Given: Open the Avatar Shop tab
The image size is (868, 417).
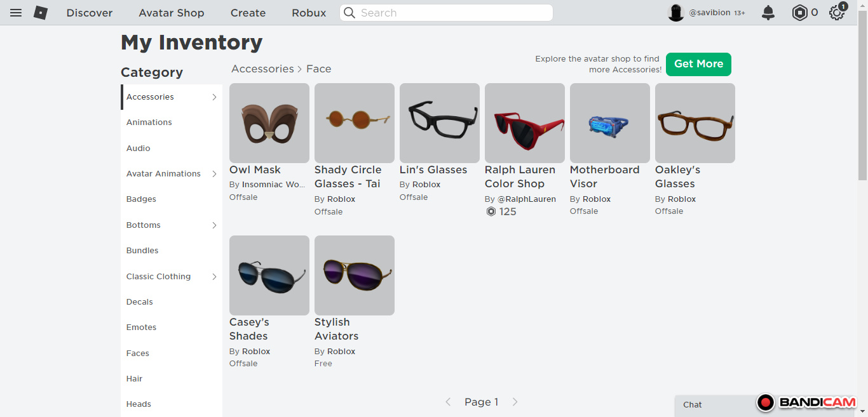Looking at the screenshot, I should tap(172, 13).
